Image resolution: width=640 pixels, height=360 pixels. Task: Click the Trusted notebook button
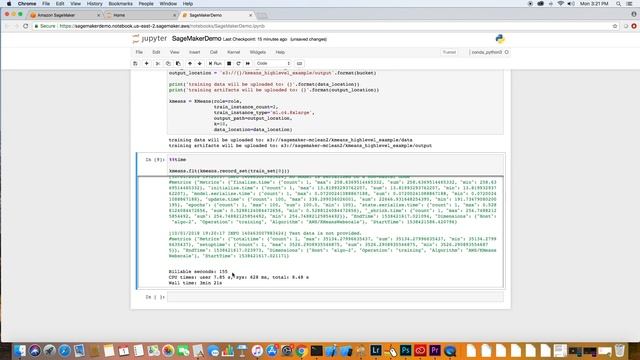449,52
